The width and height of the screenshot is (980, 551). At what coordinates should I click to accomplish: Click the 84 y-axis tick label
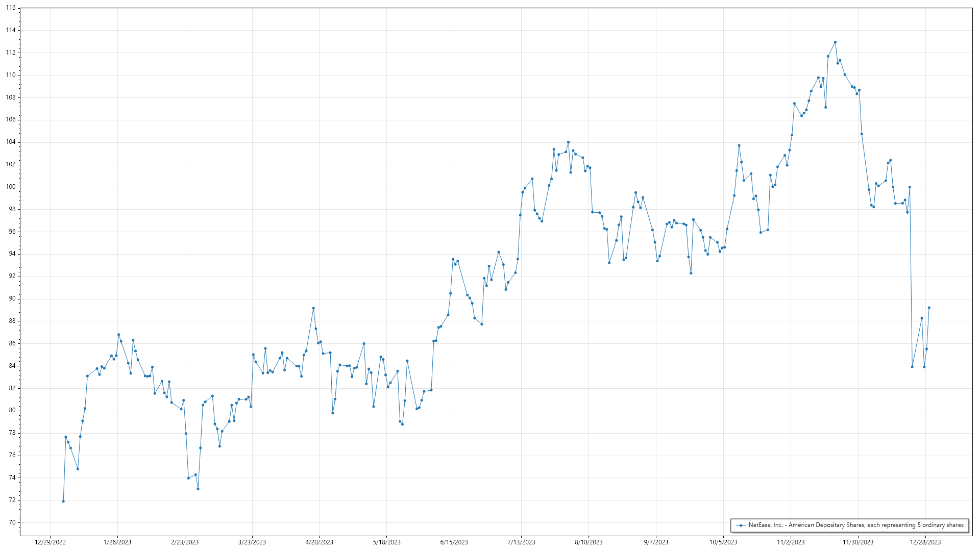coord(12,366)
